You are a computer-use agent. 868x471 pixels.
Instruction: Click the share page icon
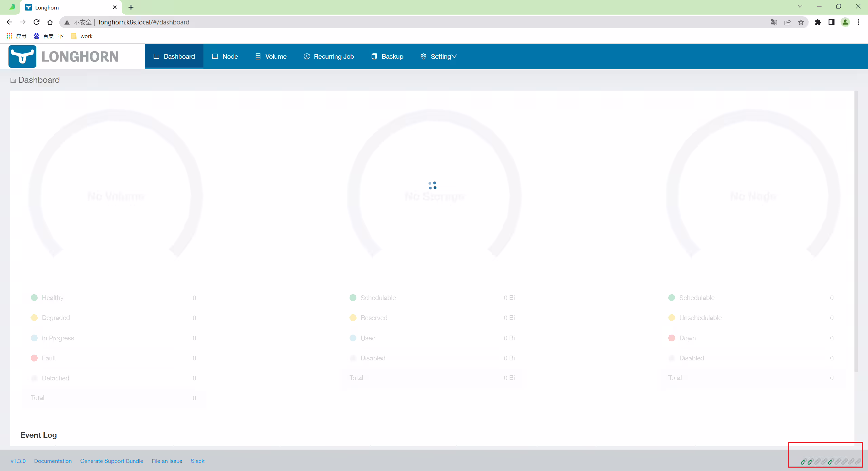(x=787, y=22)
